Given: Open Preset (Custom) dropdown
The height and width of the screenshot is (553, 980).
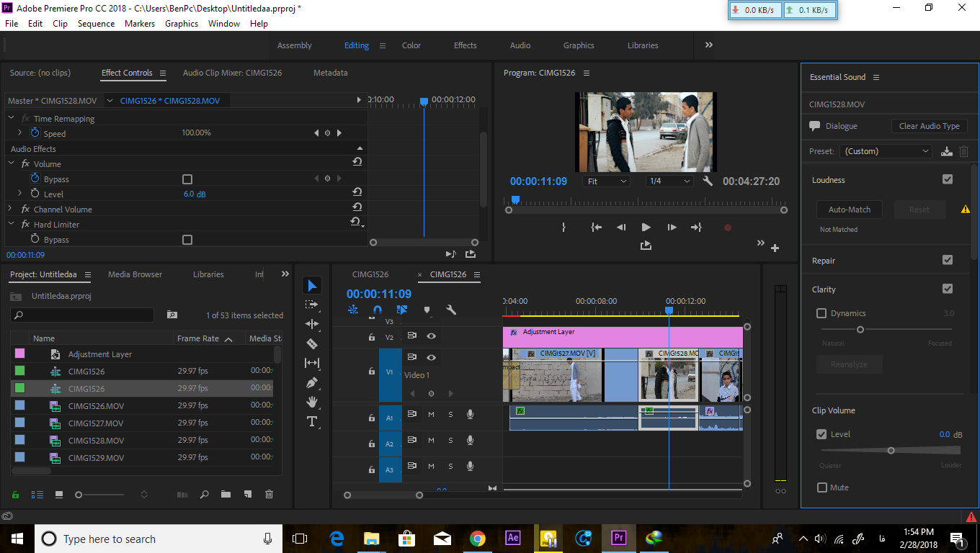Looking at the screenshot, I should pyautogui.click(x=886, y=151).
